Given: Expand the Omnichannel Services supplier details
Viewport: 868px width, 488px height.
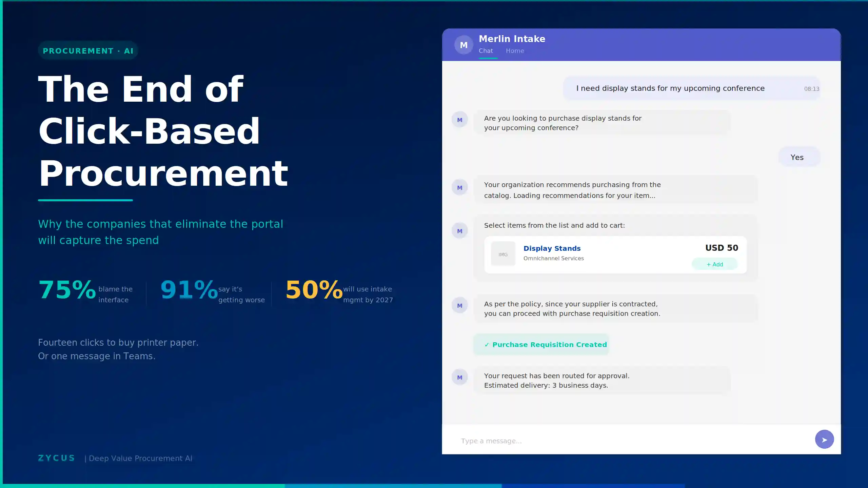Looking at the screenshot, I should (x=553, y=258).
